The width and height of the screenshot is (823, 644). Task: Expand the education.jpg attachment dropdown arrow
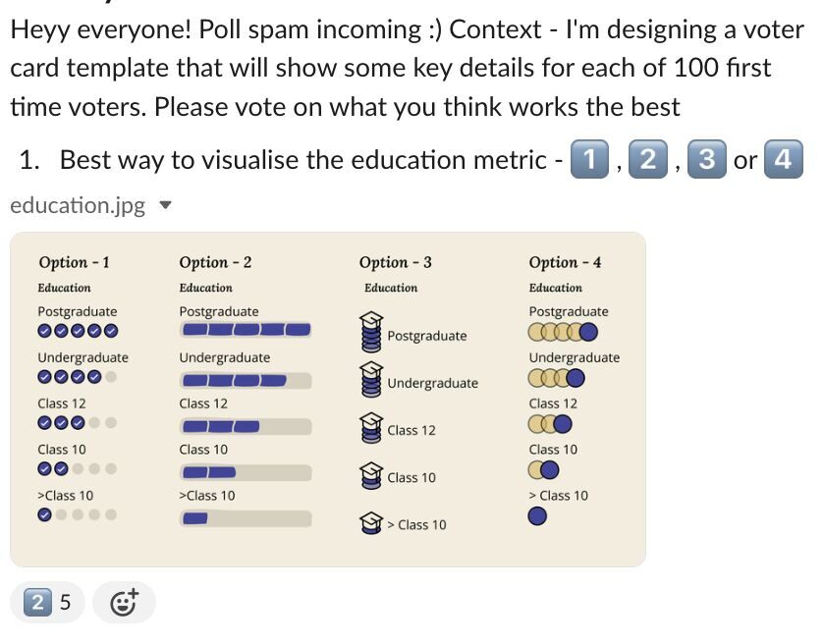163,205
